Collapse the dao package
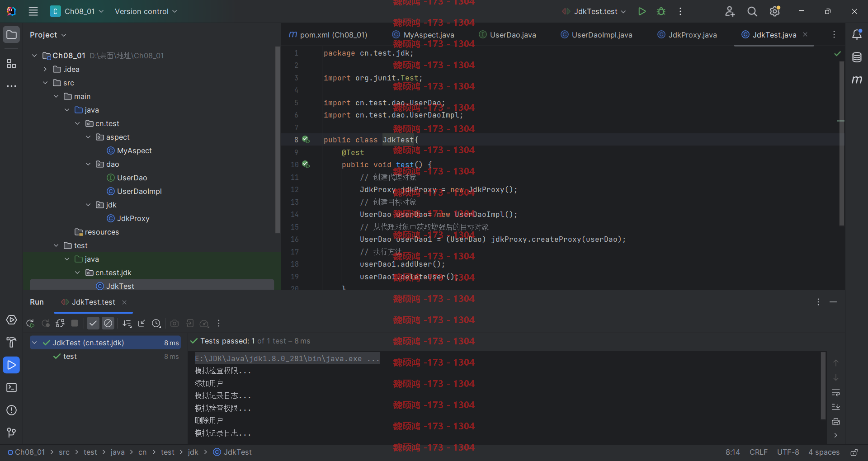 pyautogui.click(x=88, y=164)
